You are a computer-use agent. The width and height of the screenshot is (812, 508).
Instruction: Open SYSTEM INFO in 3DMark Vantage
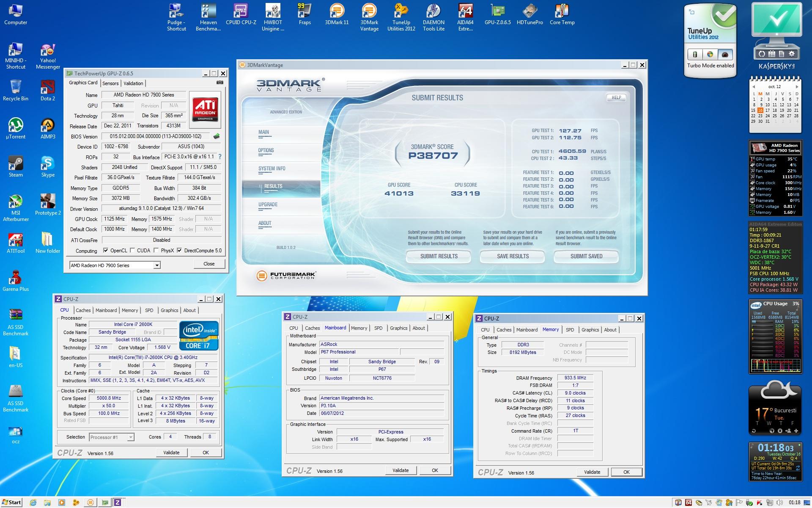272,168
